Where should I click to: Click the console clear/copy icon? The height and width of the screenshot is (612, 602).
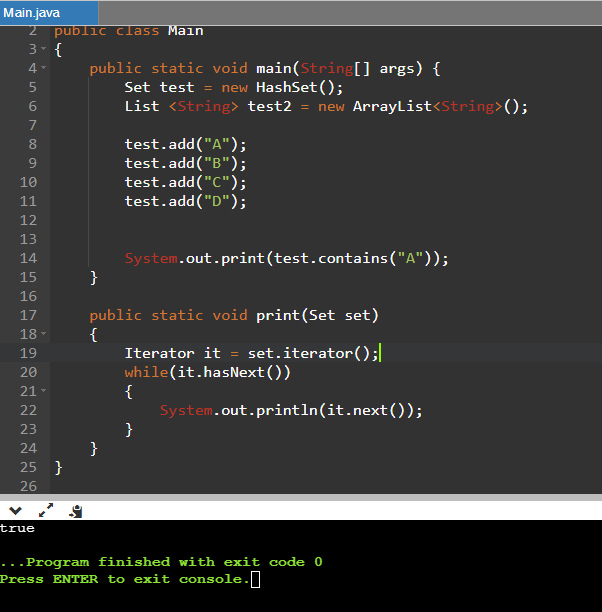click(76, 511)
